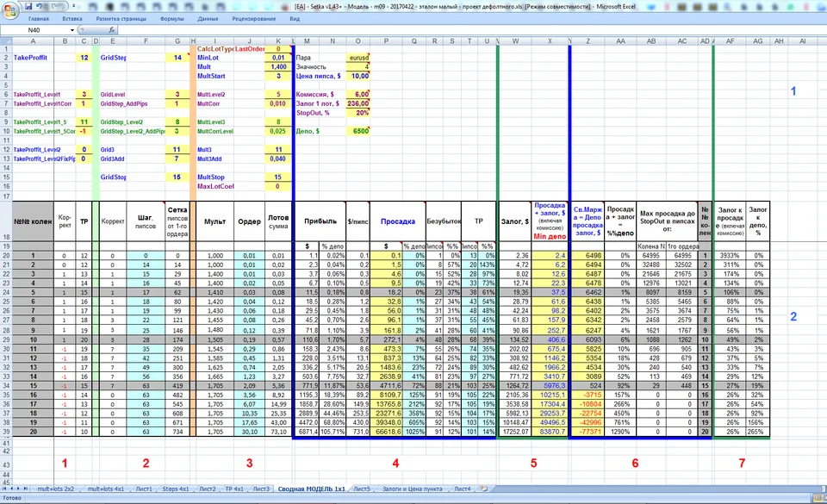
Task: Select column A header
Action: (33, 41)
